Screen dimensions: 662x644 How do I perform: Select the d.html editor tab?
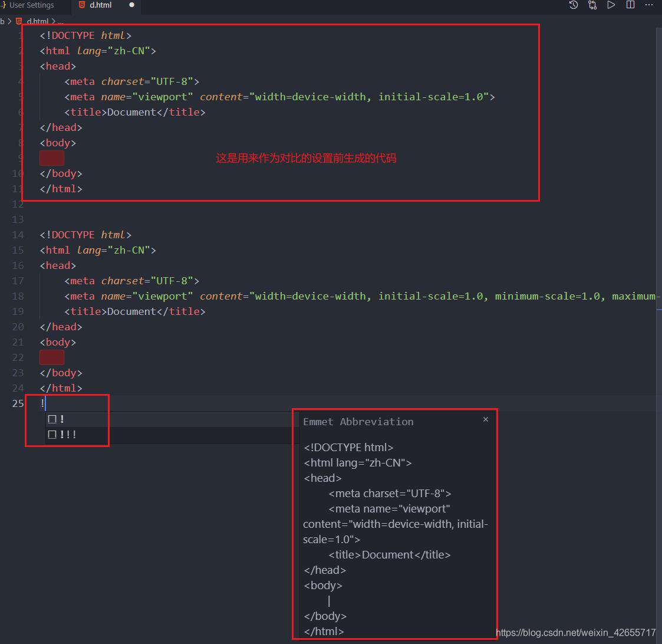pyautogui.click(x=106, y=5)
